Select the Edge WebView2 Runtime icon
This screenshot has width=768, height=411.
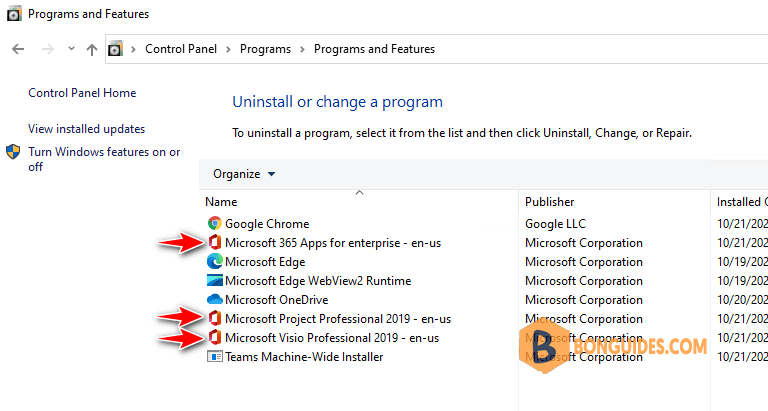click(215, 281)
